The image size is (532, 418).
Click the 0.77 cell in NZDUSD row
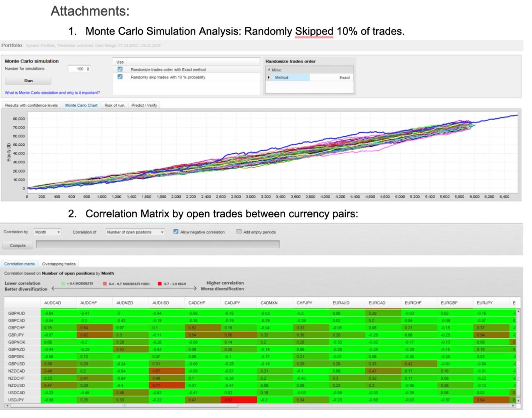tap(167, 385)
